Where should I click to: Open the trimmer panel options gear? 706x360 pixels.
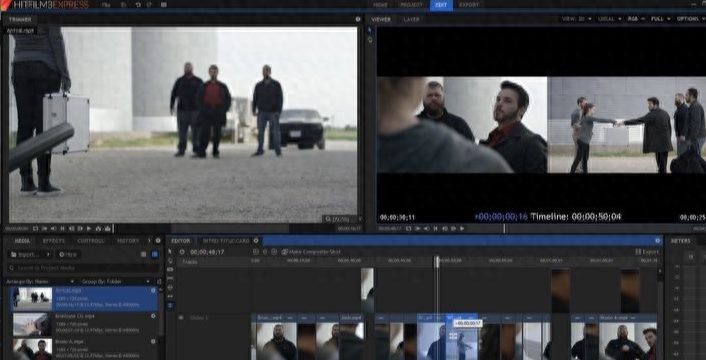point(358,19)
